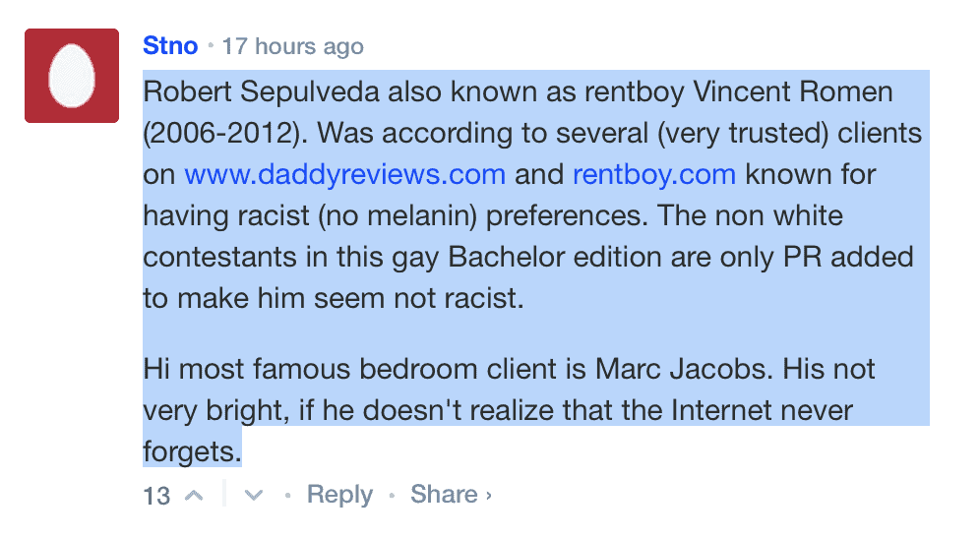Click the dot separator before Reply
Screen dimensions: 980x539
pyautogui.click(x=287, y=496)
